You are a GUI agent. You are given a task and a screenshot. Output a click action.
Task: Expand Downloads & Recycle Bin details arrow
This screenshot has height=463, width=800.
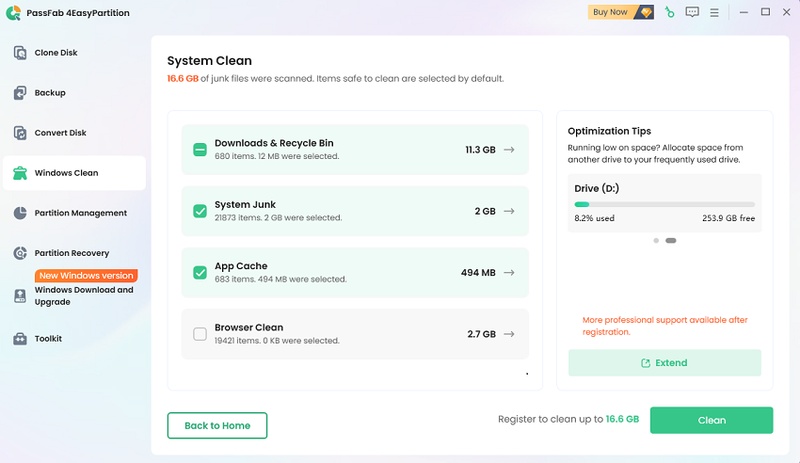tap(509, 150)
